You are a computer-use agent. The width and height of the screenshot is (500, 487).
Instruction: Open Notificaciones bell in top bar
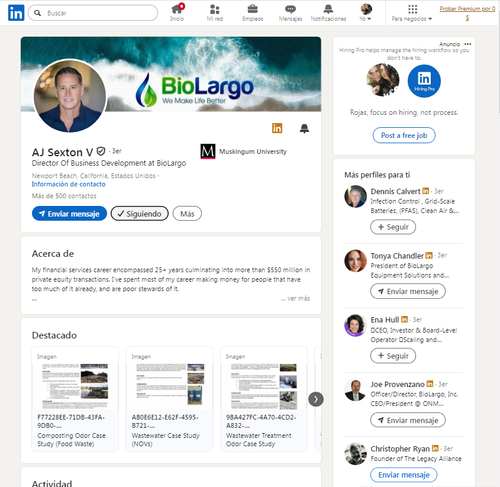pos(328,13)
